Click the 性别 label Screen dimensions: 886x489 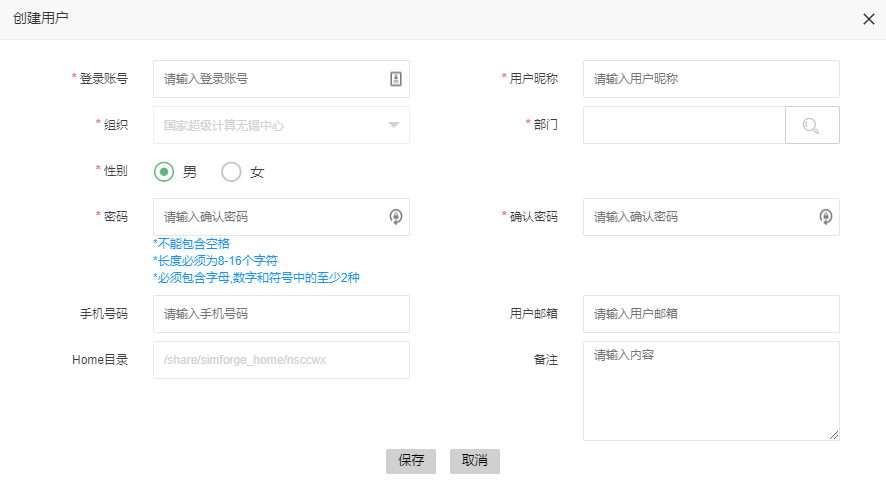(x=116, y=170)
